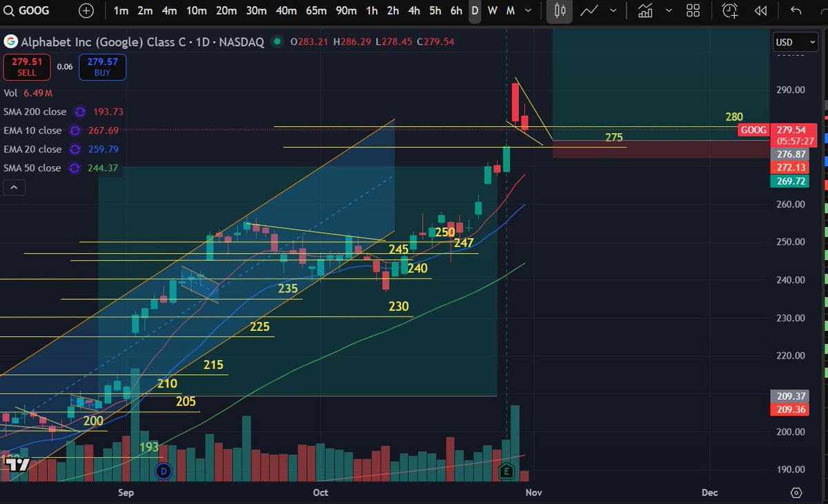Click the BUY 279.57 button
Viewport: 828px width, 504px height.
(x=102, y=67)
